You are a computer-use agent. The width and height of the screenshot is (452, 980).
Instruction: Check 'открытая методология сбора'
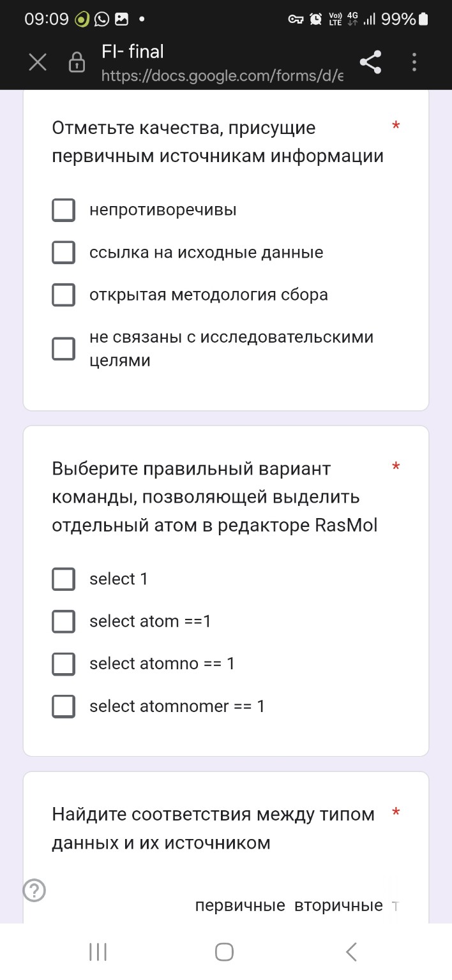coord(63,295)
